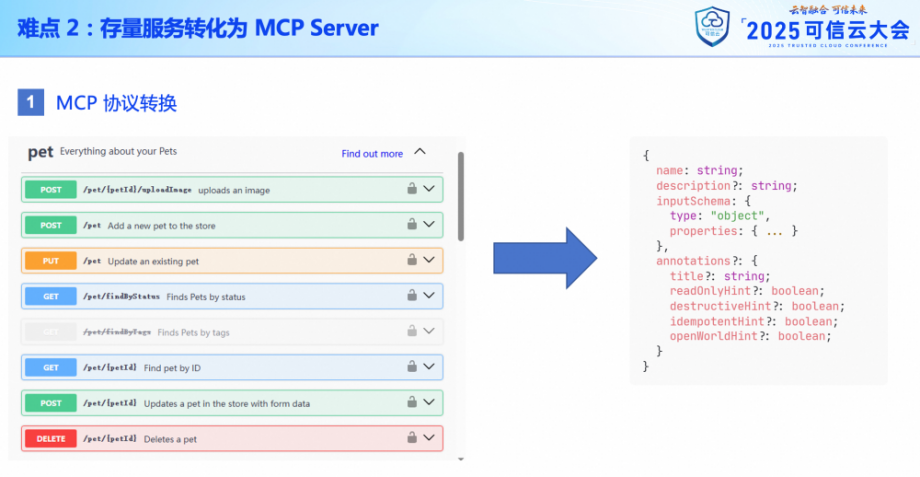Image resolution: width=920 pixels, height=477 pixels.
Task: Click 'inputSchema' in the code block
Action: 693,201
